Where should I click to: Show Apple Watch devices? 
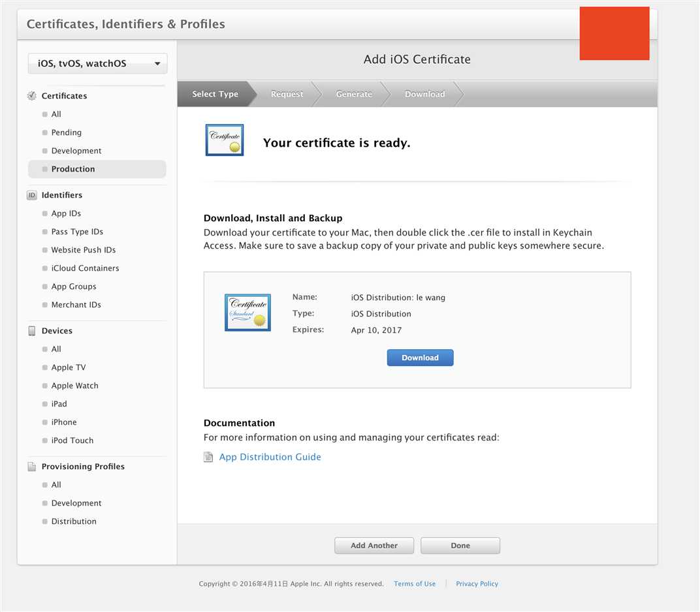pyautogui.click(x=74, y=386)
